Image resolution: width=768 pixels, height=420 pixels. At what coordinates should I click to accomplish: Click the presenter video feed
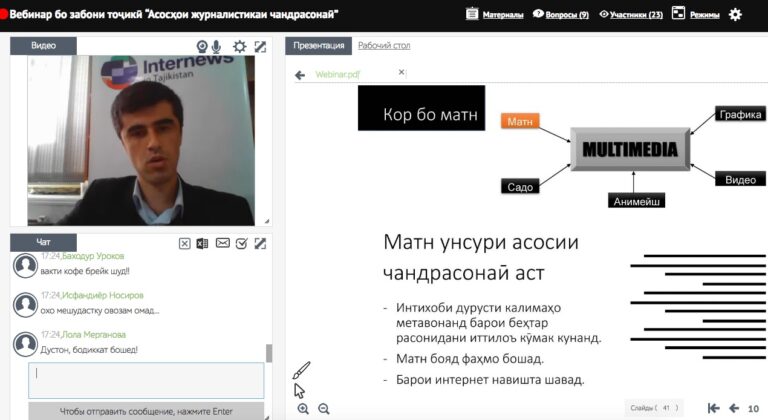point(141,140)
